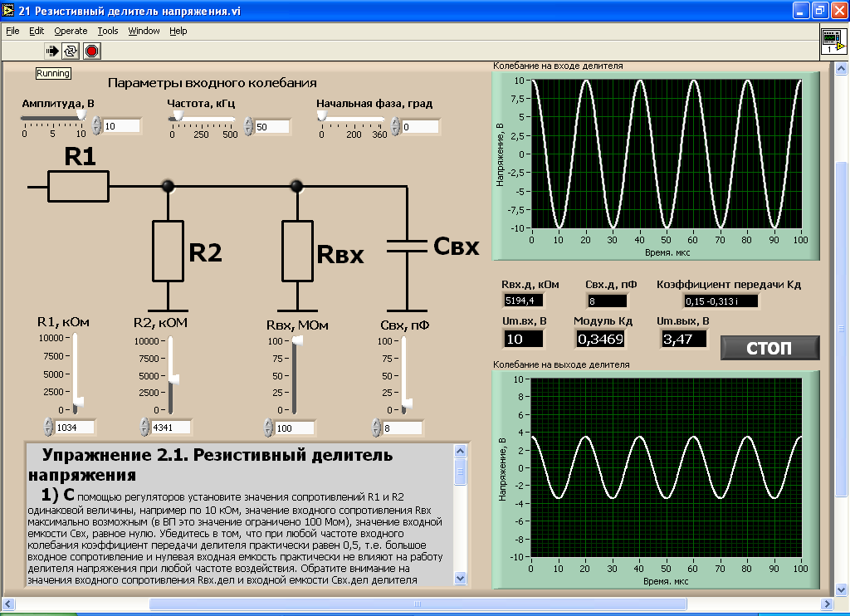Click the Параметры входного колебания title
This screenshot has width=850, height=616.
(212, 83)
